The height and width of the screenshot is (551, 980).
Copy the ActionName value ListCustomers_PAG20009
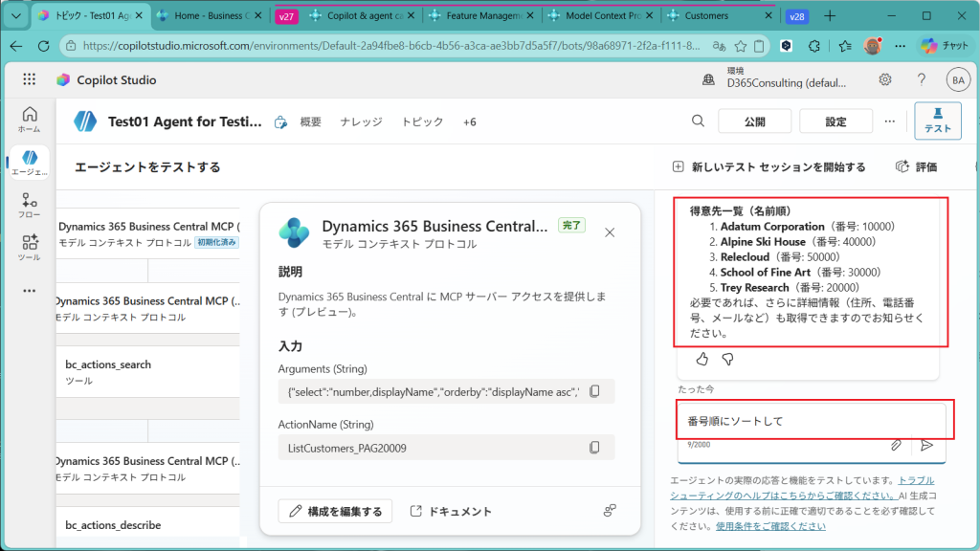click(x=594, y=447)
